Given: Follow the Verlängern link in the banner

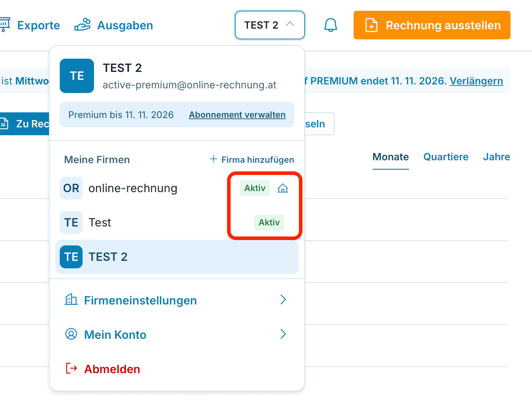Looking at the screenshot, I should [476, 81].
